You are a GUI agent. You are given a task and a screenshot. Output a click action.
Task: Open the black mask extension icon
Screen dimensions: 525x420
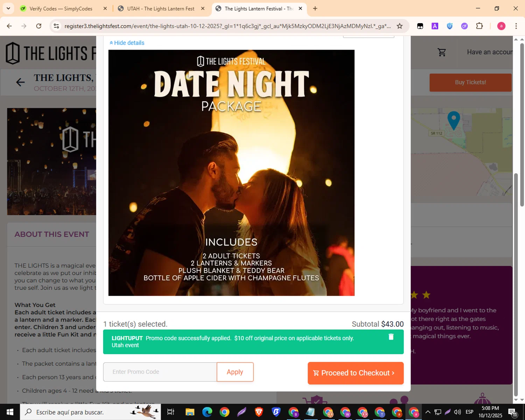[420, 26]
